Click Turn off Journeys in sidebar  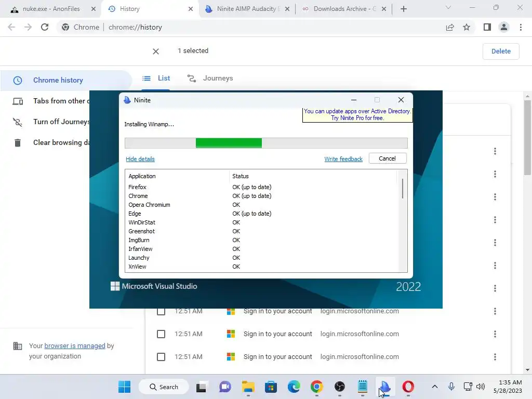[x=51, y=122]
